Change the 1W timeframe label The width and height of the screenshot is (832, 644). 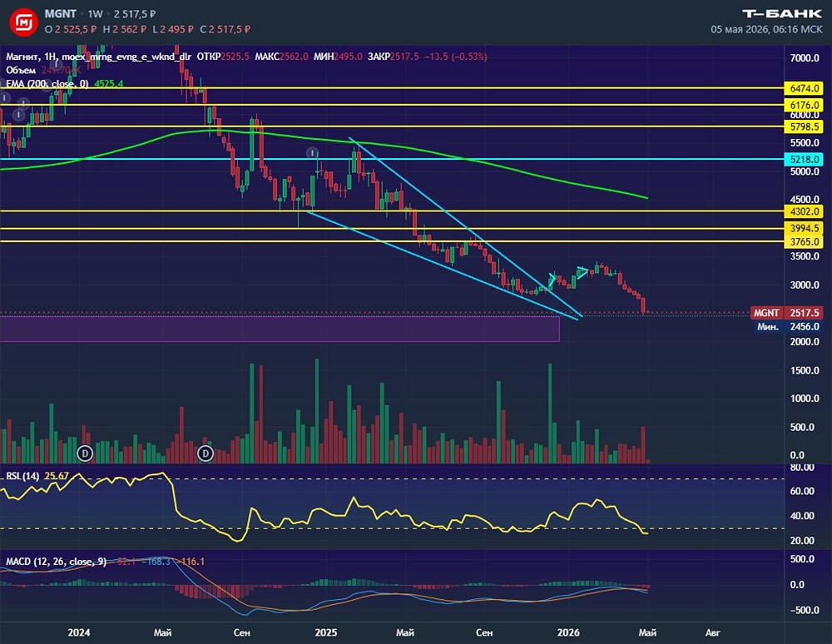point(95,14)
